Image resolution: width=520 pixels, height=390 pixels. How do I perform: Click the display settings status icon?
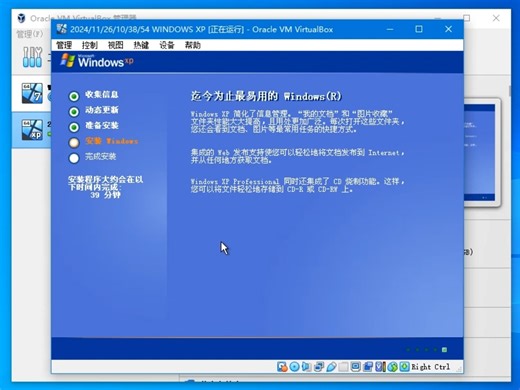[x=356, y=367]
